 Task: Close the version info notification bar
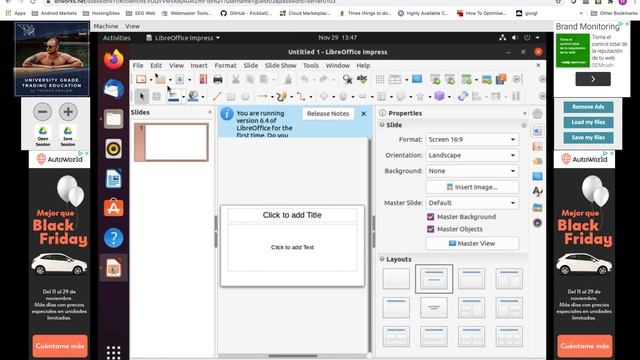[364, 114]
